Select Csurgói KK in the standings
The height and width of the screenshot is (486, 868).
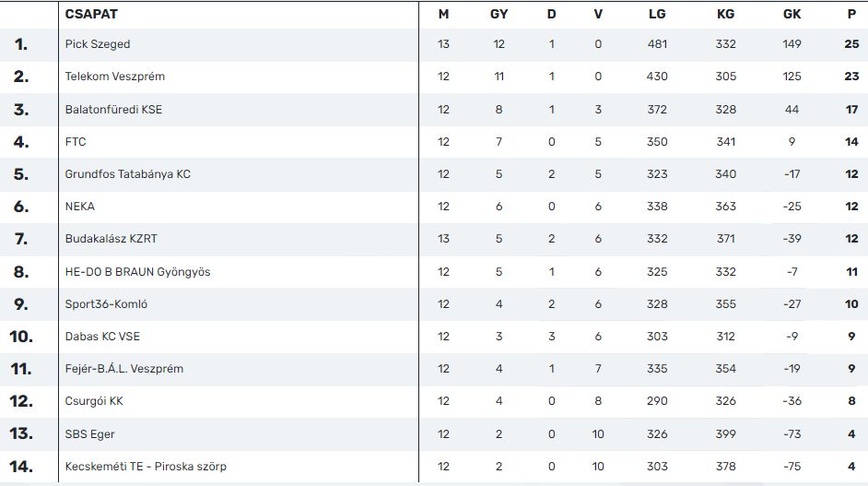click(94, 401)
